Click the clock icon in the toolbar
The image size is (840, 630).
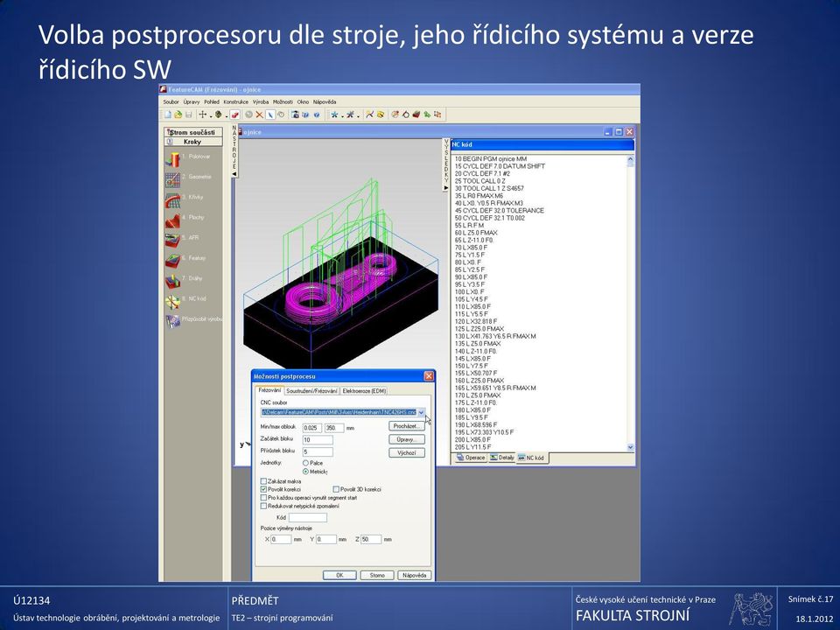[x=281, y=115]
